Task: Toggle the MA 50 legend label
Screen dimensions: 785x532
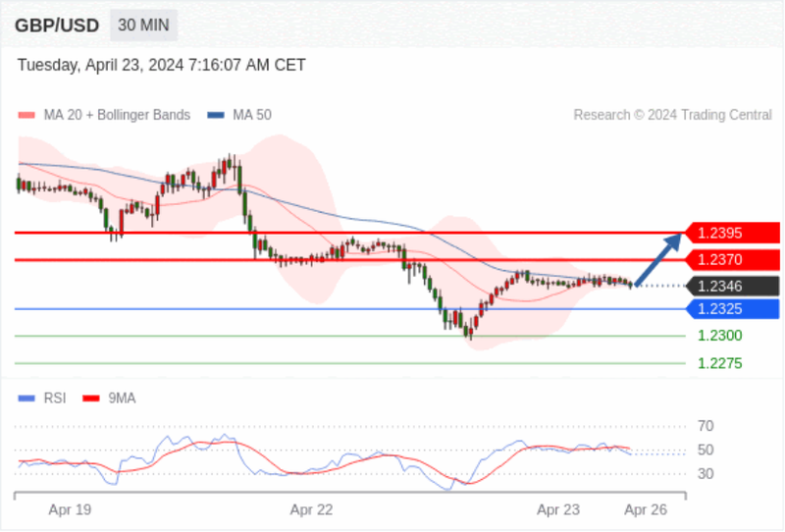Action: tap(252, 115)
